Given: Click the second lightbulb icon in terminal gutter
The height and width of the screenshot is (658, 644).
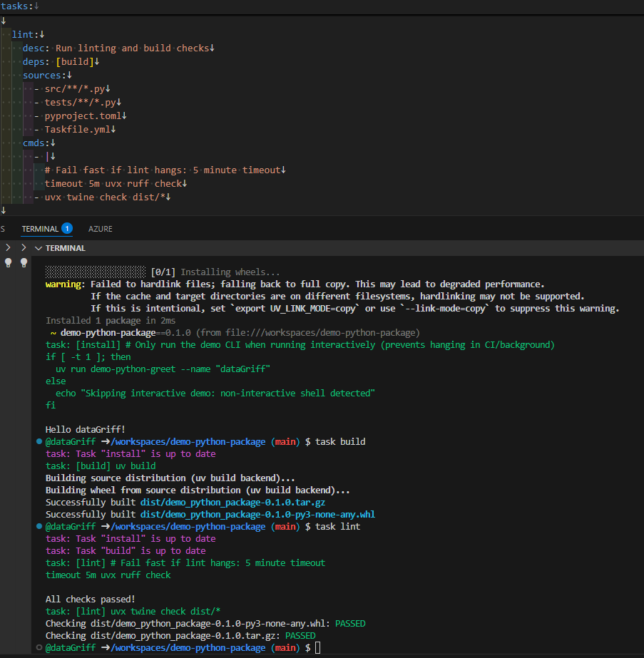Looking at the screenshot, I should pos(24,263).
